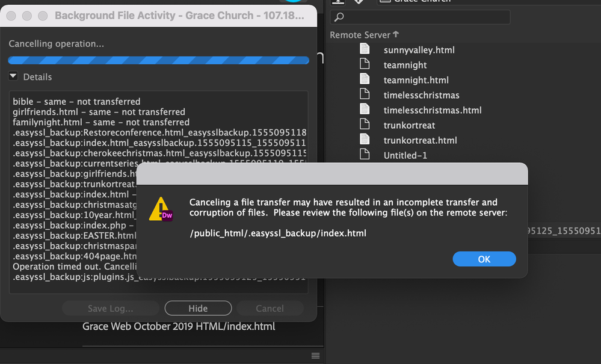Click the magnifying glass in the search field
The image size is (601, 364).
tap(340, 16)
